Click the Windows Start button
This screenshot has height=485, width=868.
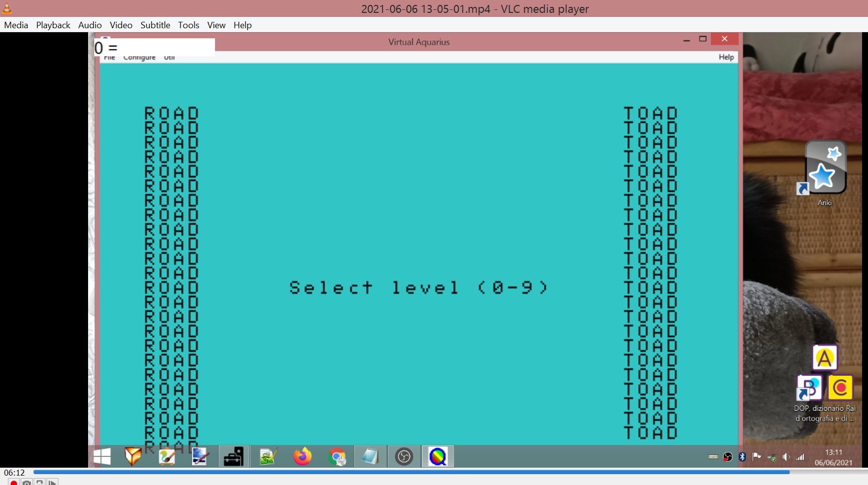pos(102,456)
